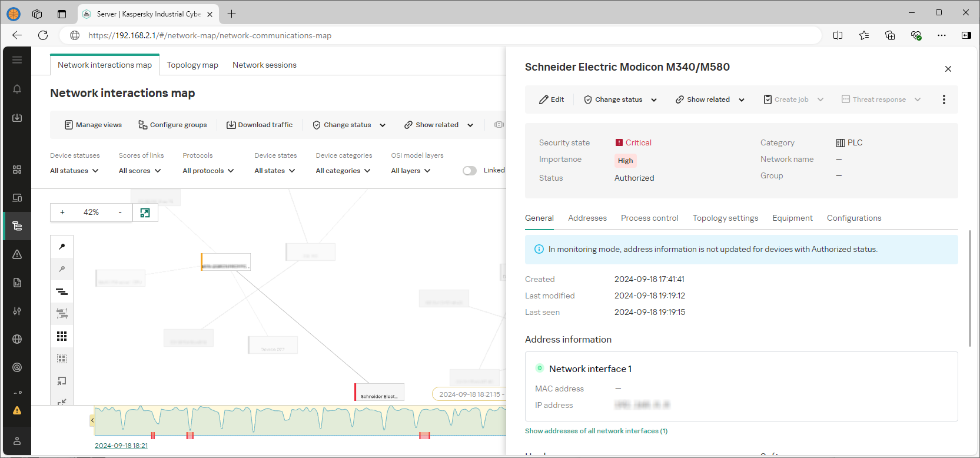Open the All categories dropdown
This screenshot has width=980, height=458.
coord(343,171)
